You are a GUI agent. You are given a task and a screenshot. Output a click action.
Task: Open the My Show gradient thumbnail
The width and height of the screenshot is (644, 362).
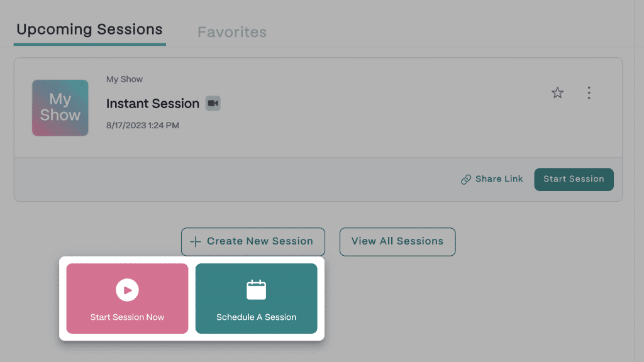click(x=60, y=108)
